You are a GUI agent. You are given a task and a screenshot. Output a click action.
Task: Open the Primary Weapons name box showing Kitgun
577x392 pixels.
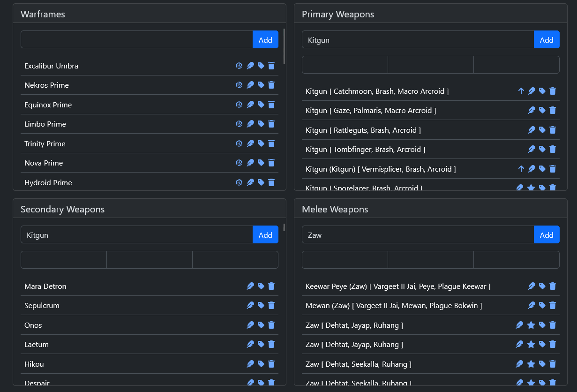(x=418, y=40)
